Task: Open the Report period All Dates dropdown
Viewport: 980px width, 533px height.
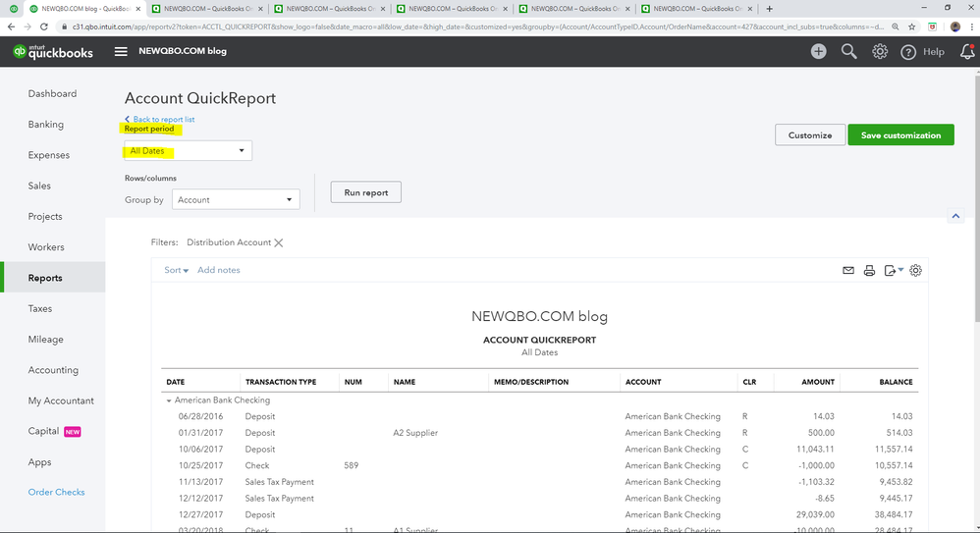Action: 188,150
